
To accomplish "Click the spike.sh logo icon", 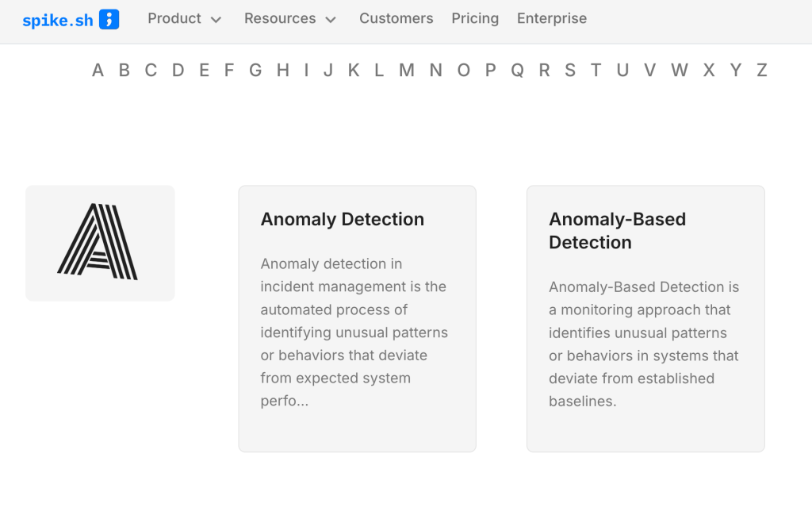I will pos(109,19).
